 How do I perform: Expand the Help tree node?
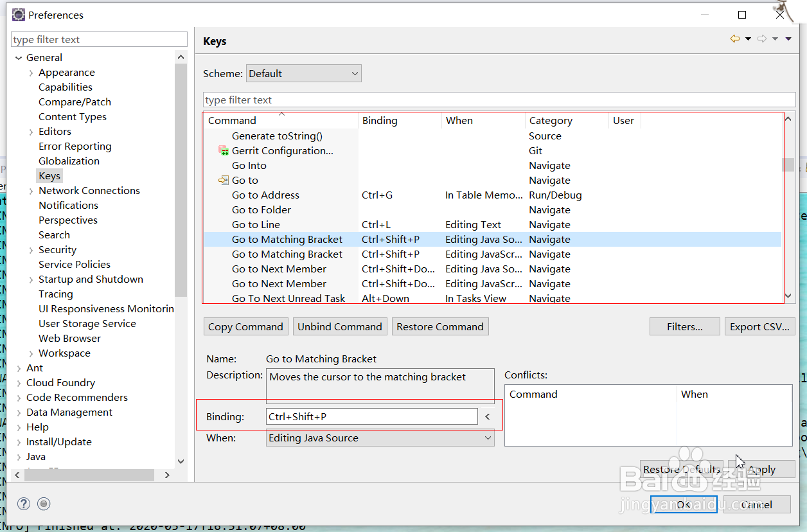coord(19,427)
